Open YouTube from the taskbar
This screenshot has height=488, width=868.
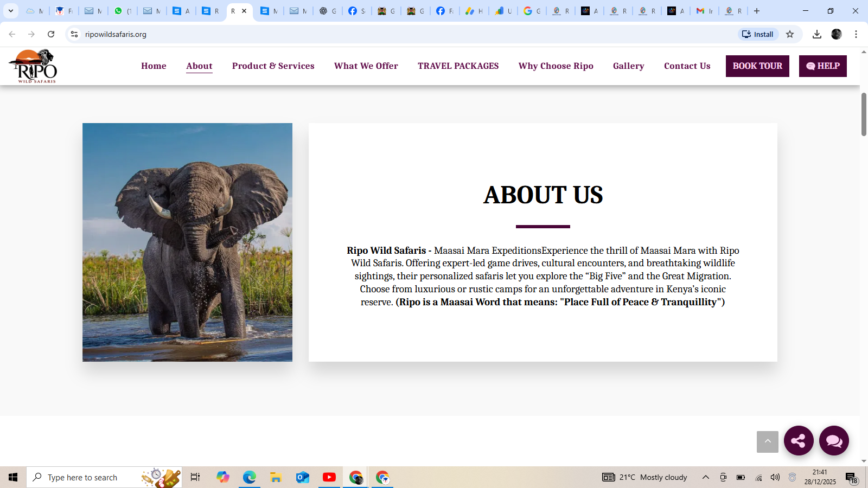(329, 477)
